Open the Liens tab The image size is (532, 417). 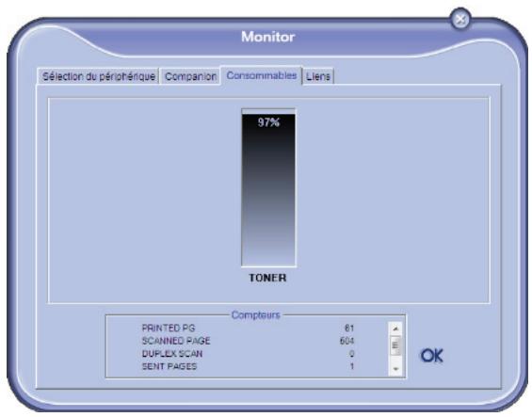pyautogui.click(x=318, y=76)
